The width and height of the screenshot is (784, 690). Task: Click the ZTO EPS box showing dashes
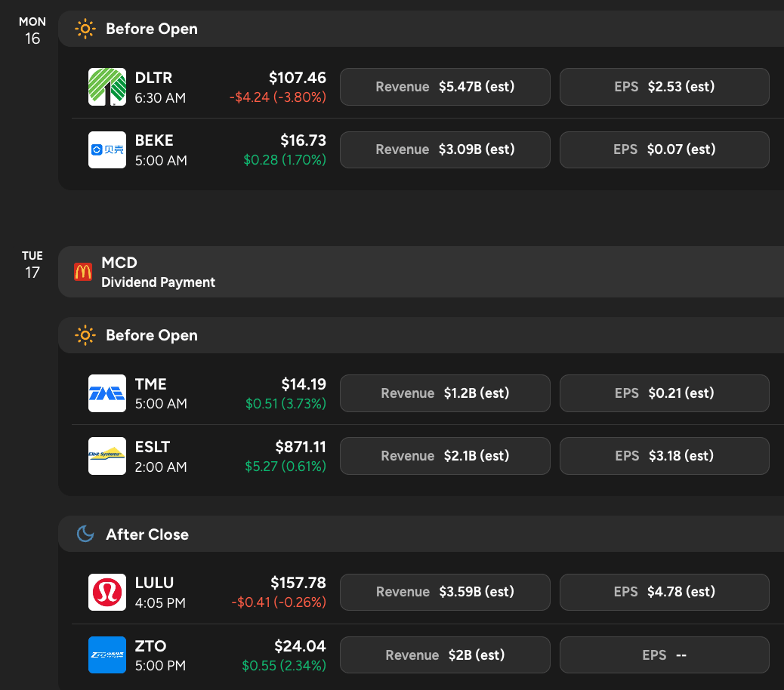(x=665, y=655)
